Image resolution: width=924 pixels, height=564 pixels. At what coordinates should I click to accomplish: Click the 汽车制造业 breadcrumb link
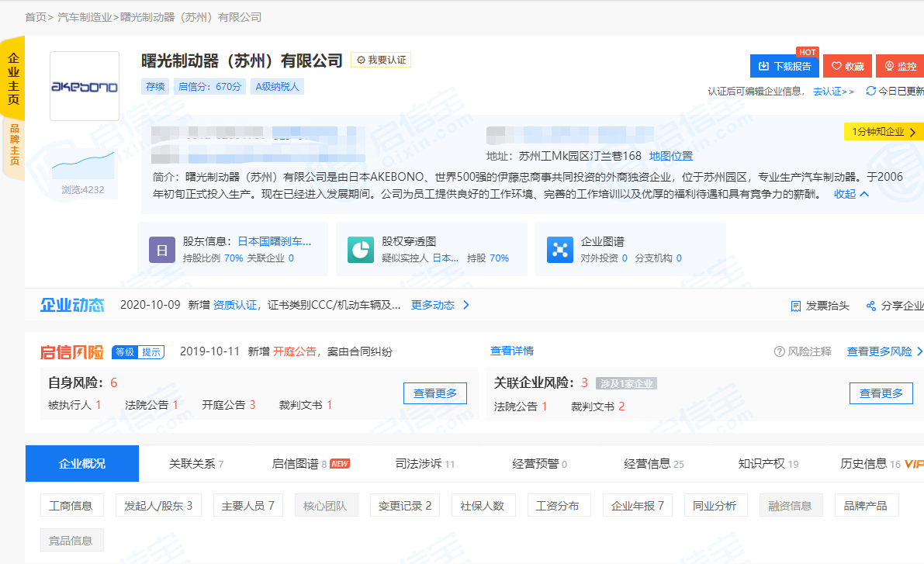(85, 17)
